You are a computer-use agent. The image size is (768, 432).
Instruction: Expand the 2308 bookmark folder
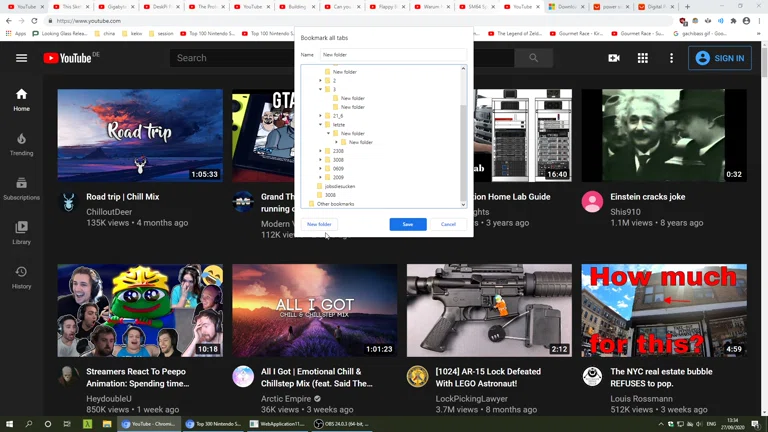[x=321, y=151]
